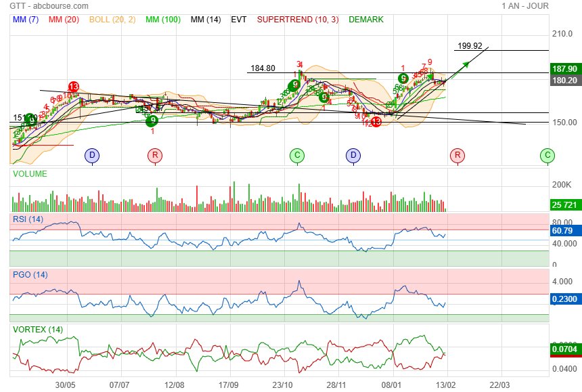Viewport: 582px width, 392px height.
Task: Click the blue 60.79 RSI value badge
Action: pos(563,231)
